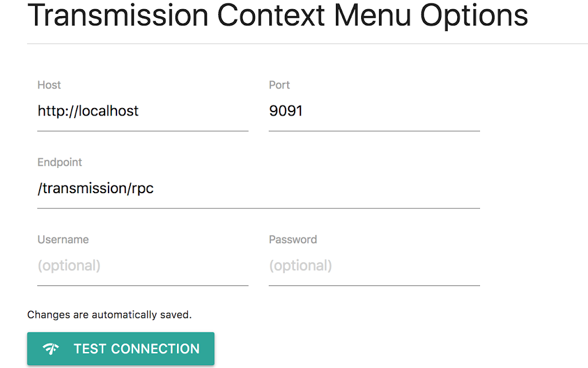Click the Username field label

pyautogui.click(x=63, y=240)
